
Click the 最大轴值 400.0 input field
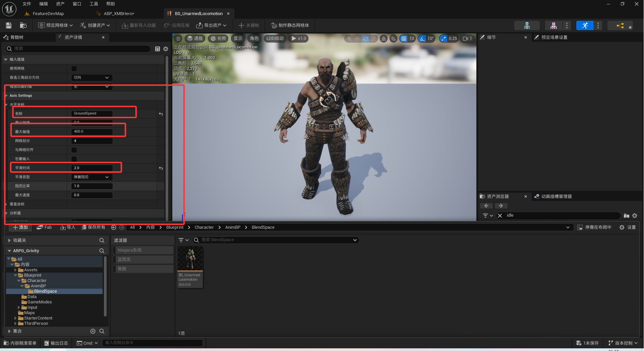[92, 132]
